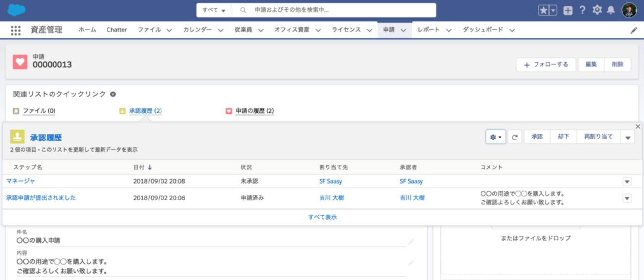Expand the ファイル tab chevron
The width and height of the screenshot is (644, 280).
[x=169, y=30]
